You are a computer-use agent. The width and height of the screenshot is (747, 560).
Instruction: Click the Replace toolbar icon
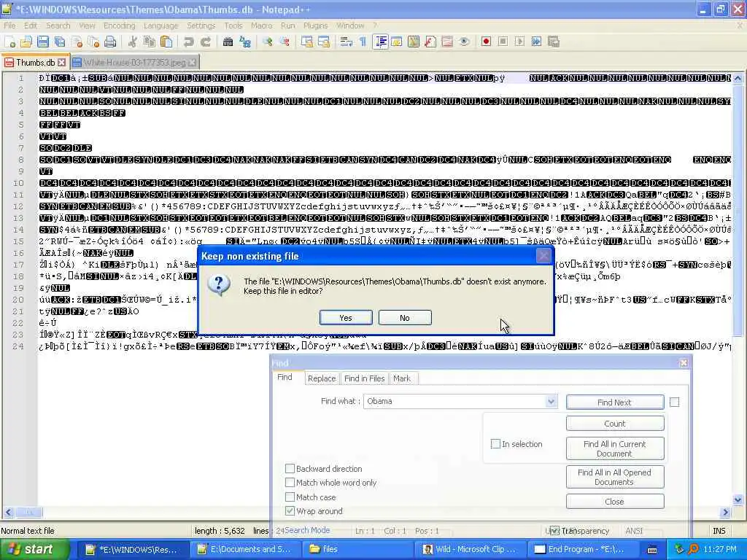click(245, 42)
